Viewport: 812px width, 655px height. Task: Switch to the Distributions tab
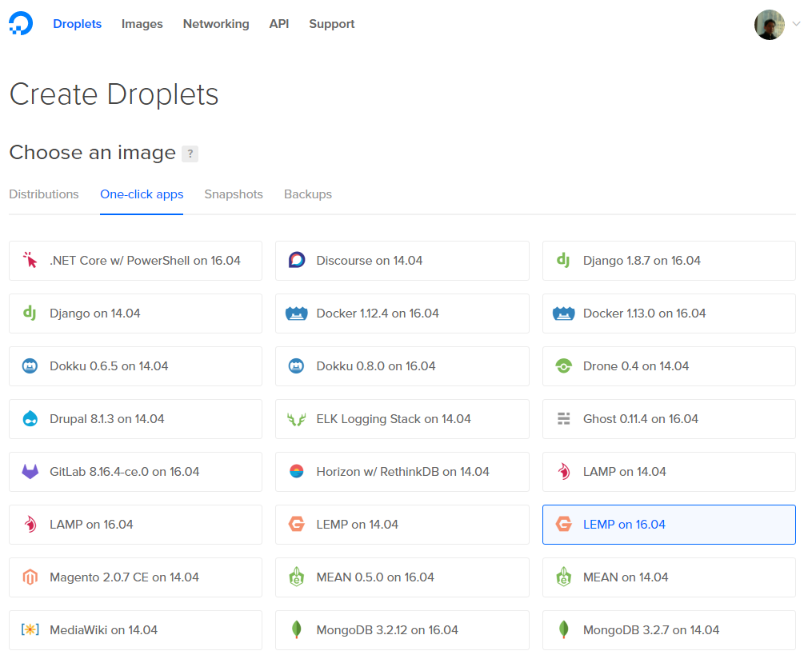pyautogui.click(x=44, y=194)
